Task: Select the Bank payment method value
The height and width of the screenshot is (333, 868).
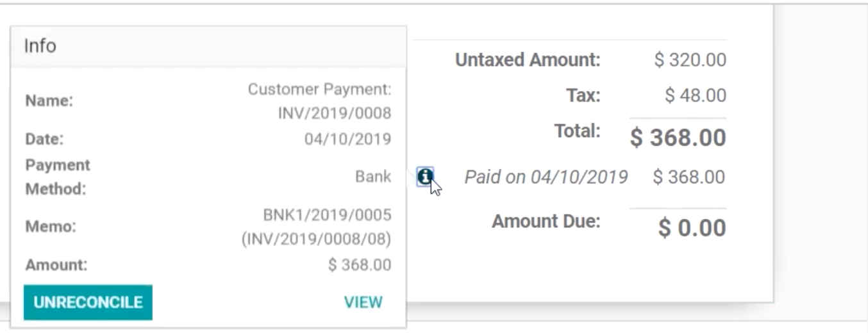Action: coord(373,177)
